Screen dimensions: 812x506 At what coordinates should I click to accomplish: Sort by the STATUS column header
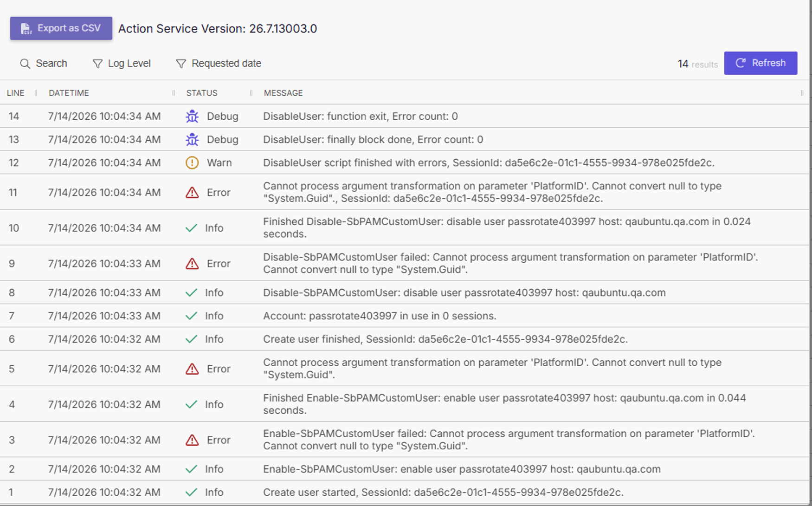coord(202,93)
